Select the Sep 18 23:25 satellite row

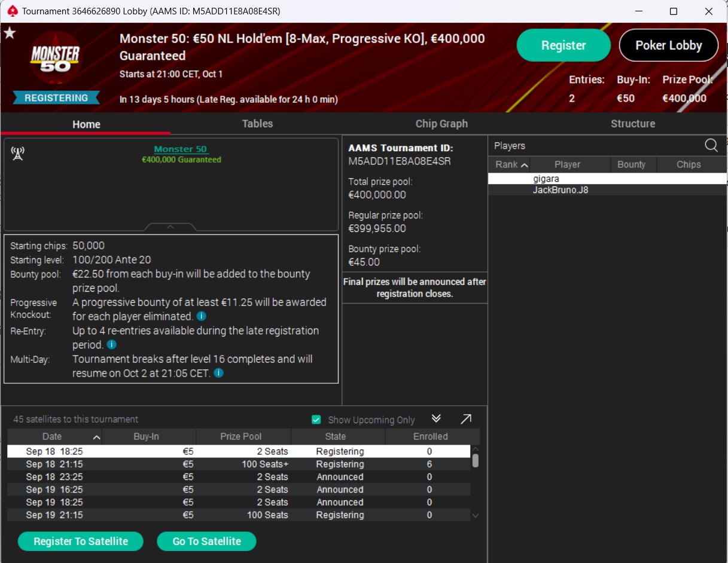pos(239,477)
